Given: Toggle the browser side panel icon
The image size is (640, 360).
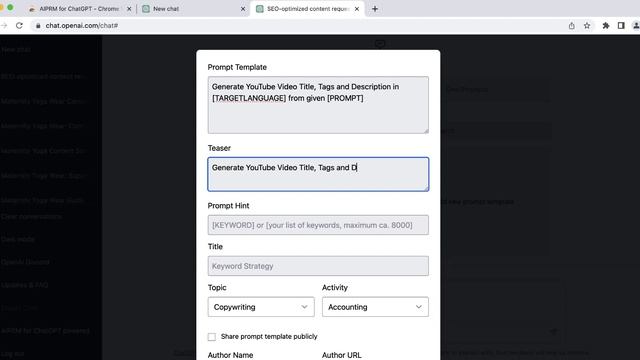Looking at the screenshot, I should pyautogui.click(x=621, y=25).
